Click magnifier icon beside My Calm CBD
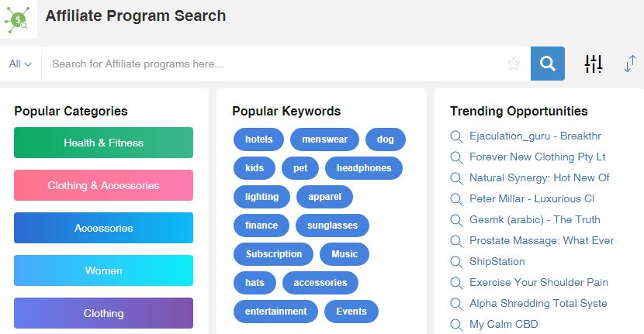Screen dimensions: 644x334 tap(456, 325)
